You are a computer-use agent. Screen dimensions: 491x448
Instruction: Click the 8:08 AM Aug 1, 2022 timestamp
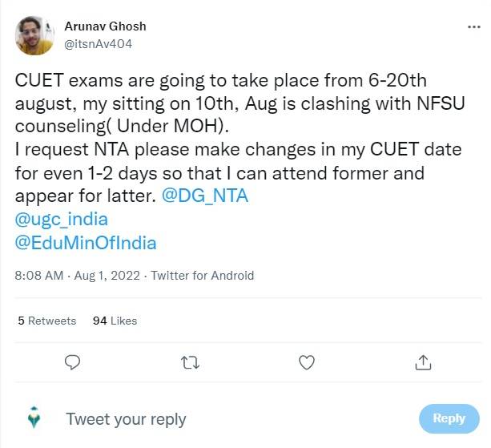coord(78,276)
